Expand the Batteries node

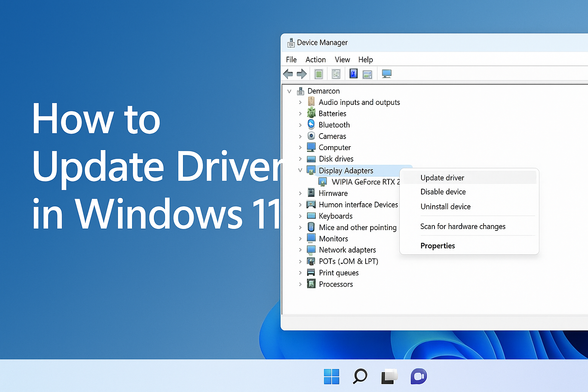300,113
